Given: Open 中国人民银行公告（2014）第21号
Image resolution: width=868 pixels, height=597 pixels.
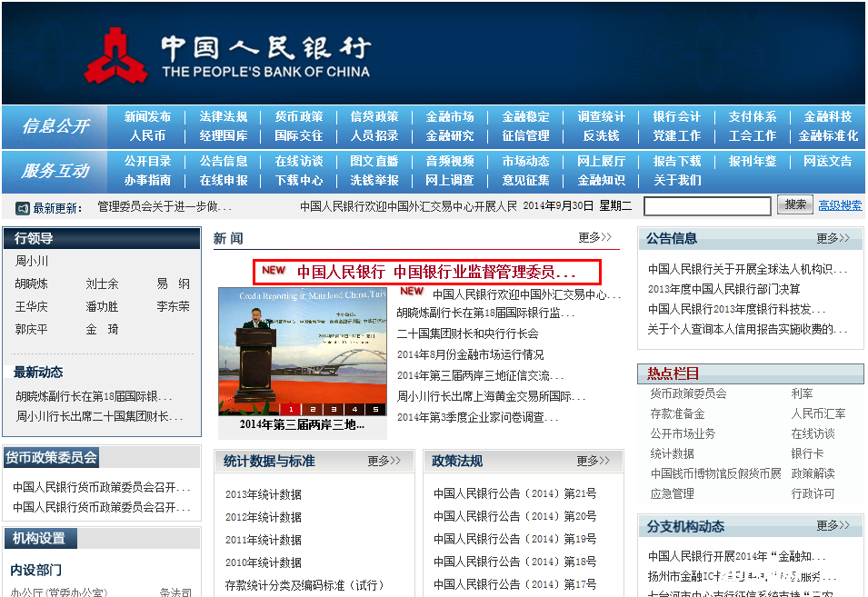Looking at the screenshot, I should click(514, 493).
